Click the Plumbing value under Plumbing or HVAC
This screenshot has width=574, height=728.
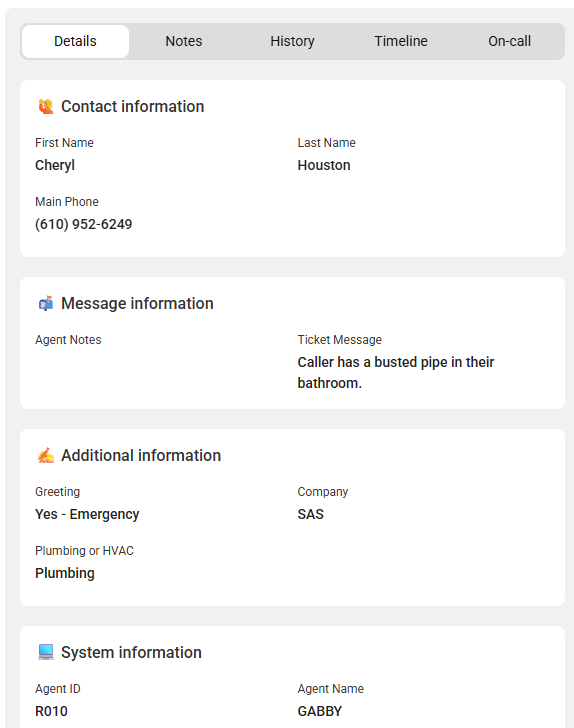tap(65, 573)
